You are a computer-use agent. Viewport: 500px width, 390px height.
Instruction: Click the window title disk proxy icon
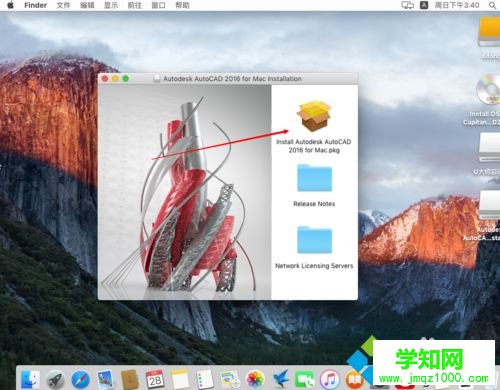click(x=156, y=79)
